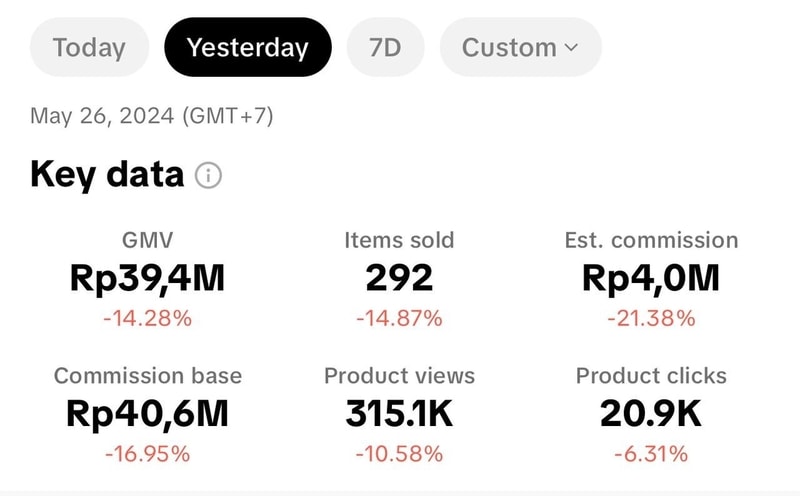Show the 7D time range

click(x=385, y=47)
